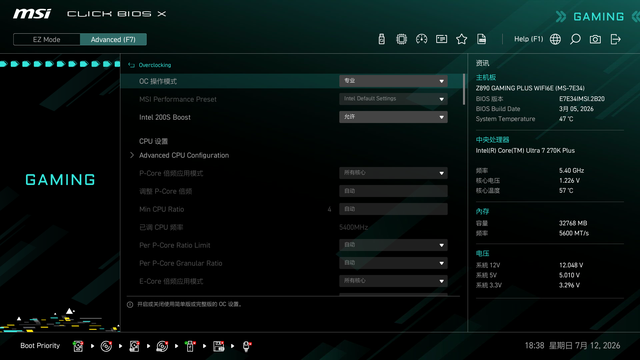The height and width of the screenshot is (360, 640).
Task: Click the 32768 MB memory capacity value
Action: click(x=573, y=223)
